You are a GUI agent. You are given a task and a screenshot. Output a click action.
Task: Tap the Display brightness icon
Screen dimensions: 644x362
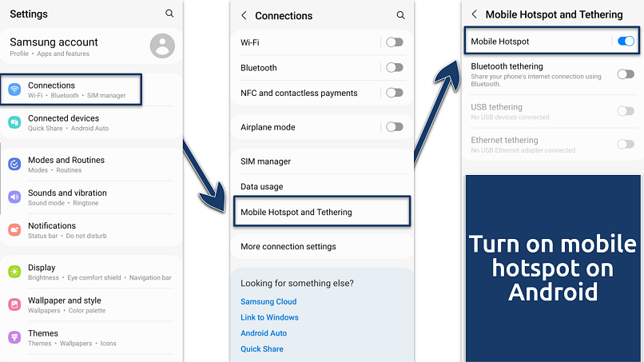click(x=14, y=272)
